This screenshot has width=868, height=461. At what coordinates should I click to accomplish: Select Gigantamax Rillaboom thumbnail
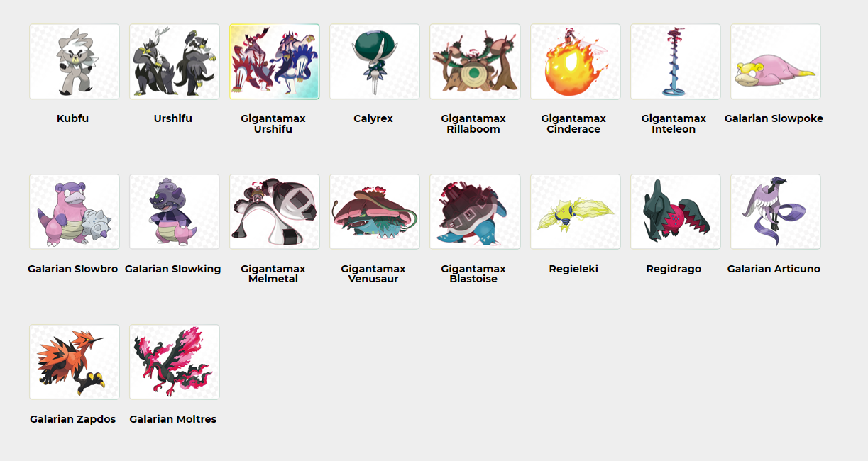[475, 62]
